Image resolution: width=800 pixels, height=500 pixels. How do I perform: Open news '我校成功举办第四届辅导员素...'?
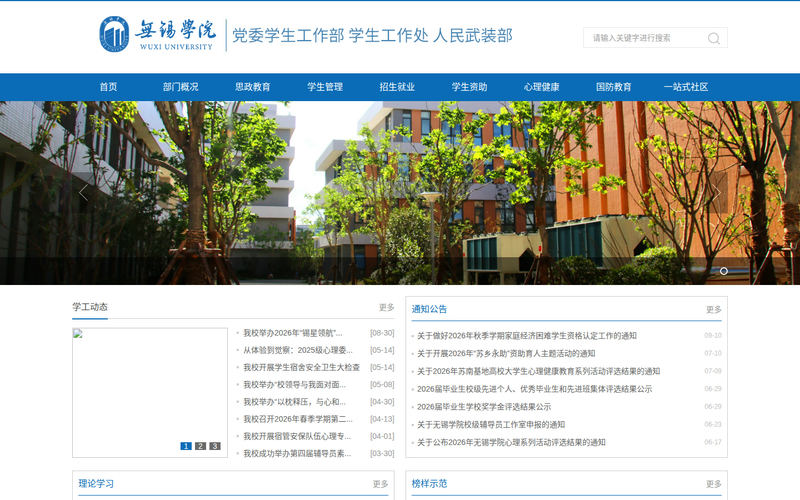click(x=297, y=454)
